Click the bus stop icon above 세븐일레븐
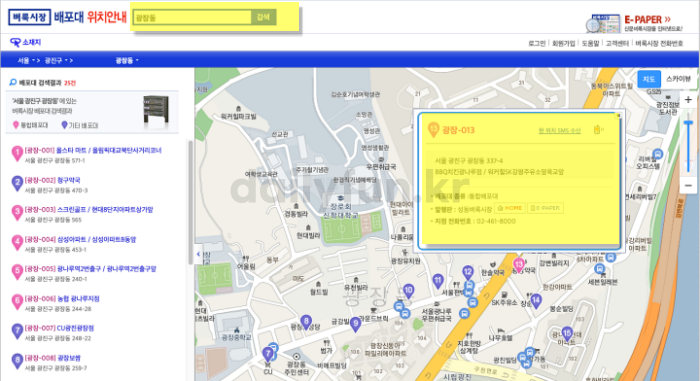This screenshot has width=700, height=381. click(x=600, y=268)
